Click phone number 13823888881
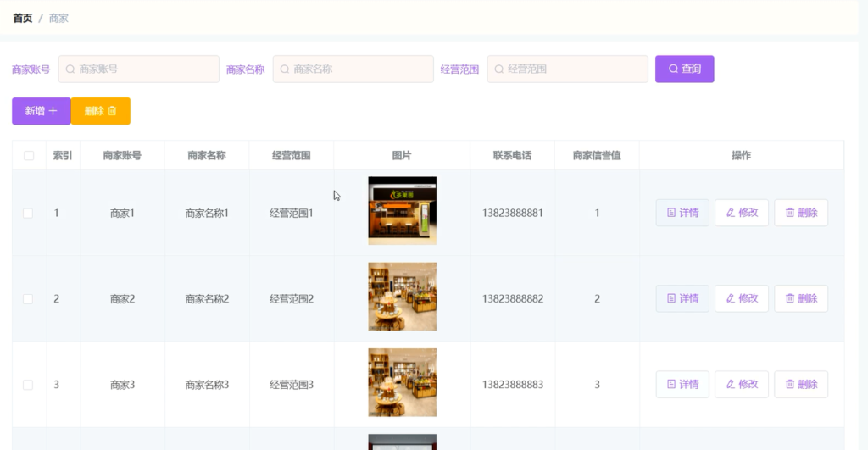 tap(513, 213)
